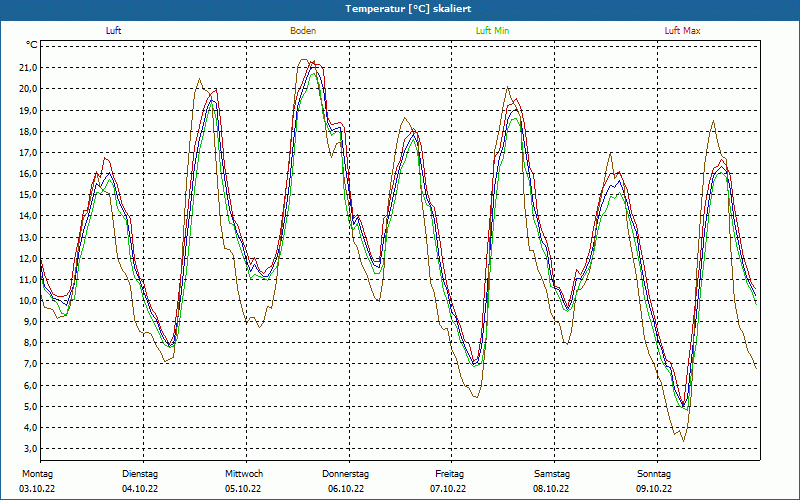Click the 7,0 y-axis value

pos(30,364)
